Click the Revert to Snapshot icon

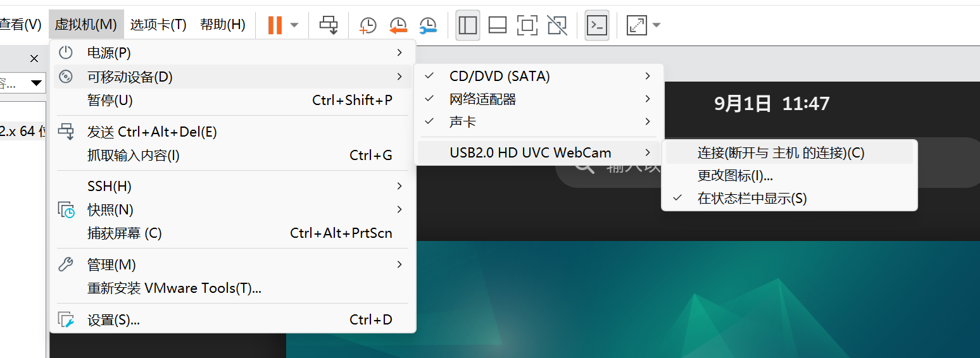pyautogui.click(x=398, y=25)
